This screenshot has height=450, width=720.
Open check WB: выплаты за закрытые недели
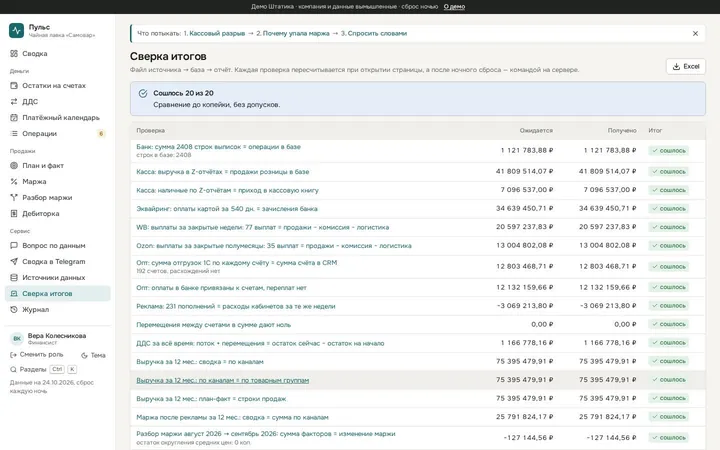tap(263, 227)
